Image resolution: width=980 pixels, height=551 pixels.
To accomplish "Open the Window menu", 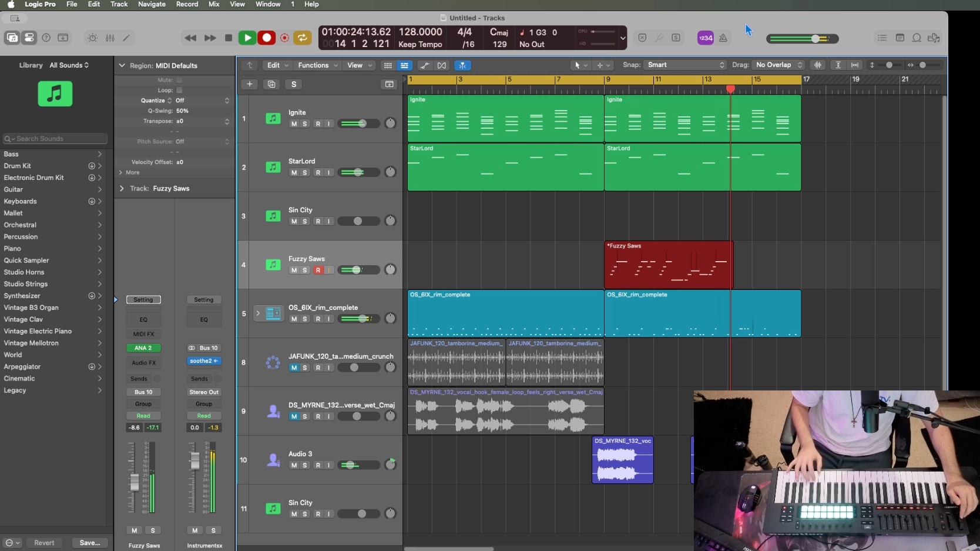I will (x=268, y=4).
